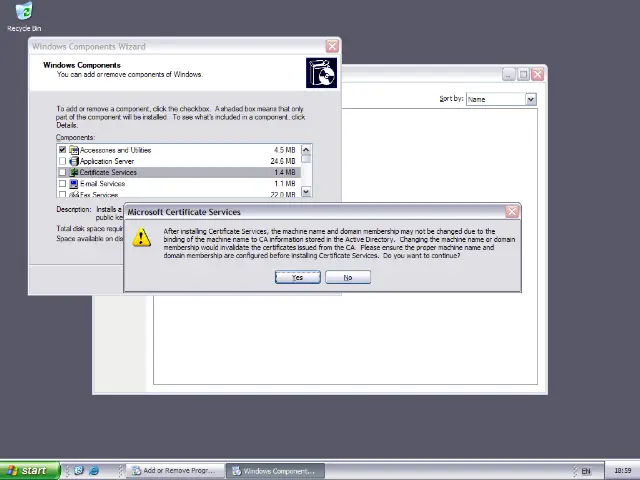Screen dimensions: 640x480
Task: Click the Accessories and Utilities component icon
Action: point(74,150)
